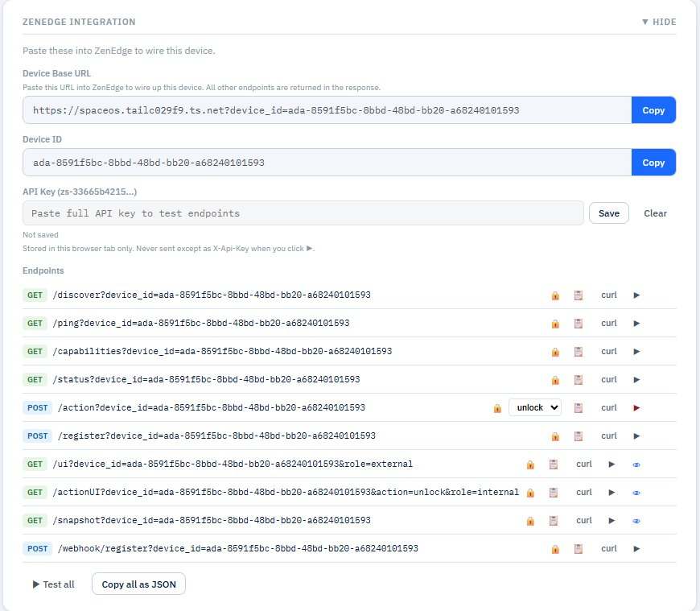Copy /status endpoint via clipboard icon

pyautogui.click(x=579, y=380)
